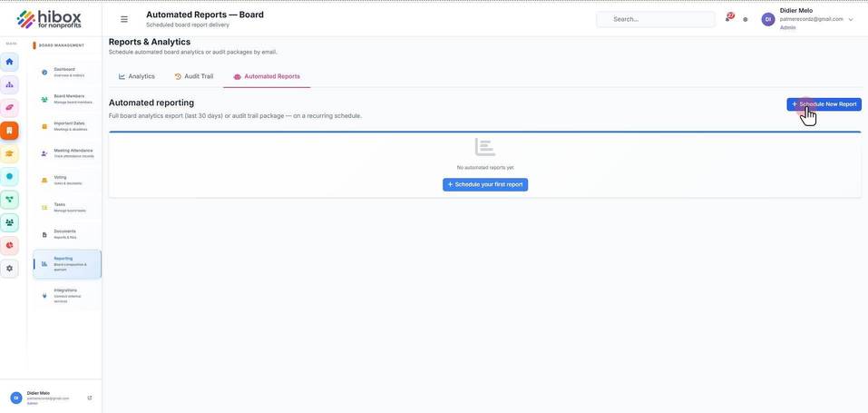Click the logout icon in bottom-left profile
The width and height of the screenshot is (868, 413).
pyautogui.click(x=90, y=398)
